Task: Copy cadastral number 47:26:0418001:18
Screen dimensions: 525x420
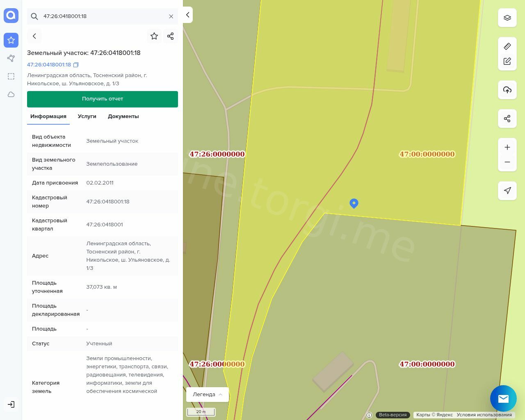Action: [x=76, y=65]
